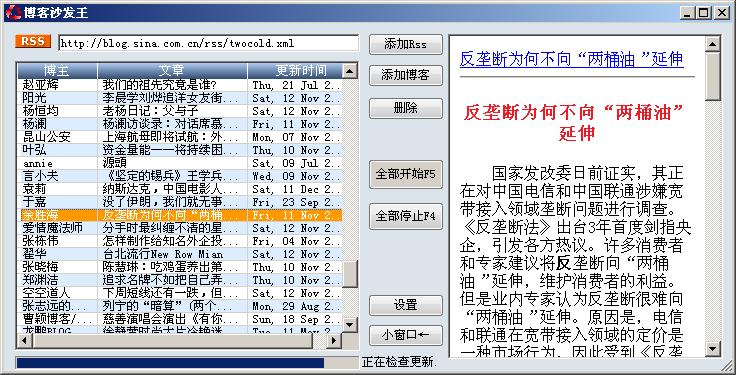This screenshot has width=736, height=375.
Task: Click the RSS URL input field
Action: (208, 43)
